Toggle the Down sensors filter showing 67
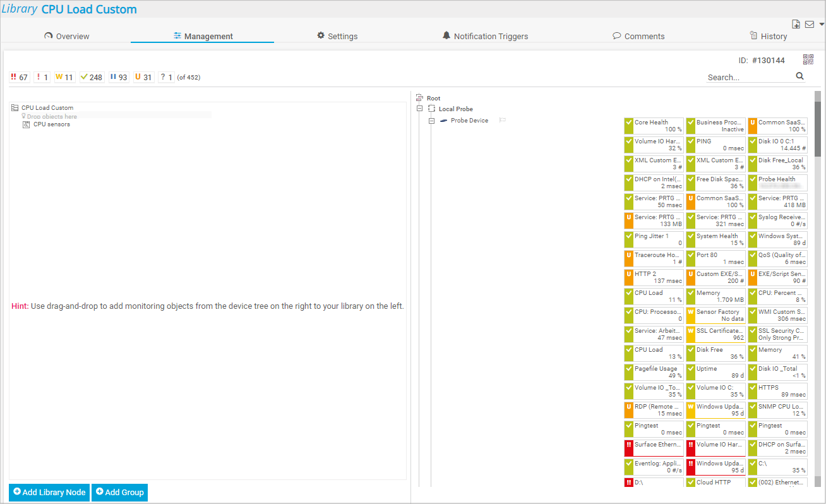 [20, 77]
